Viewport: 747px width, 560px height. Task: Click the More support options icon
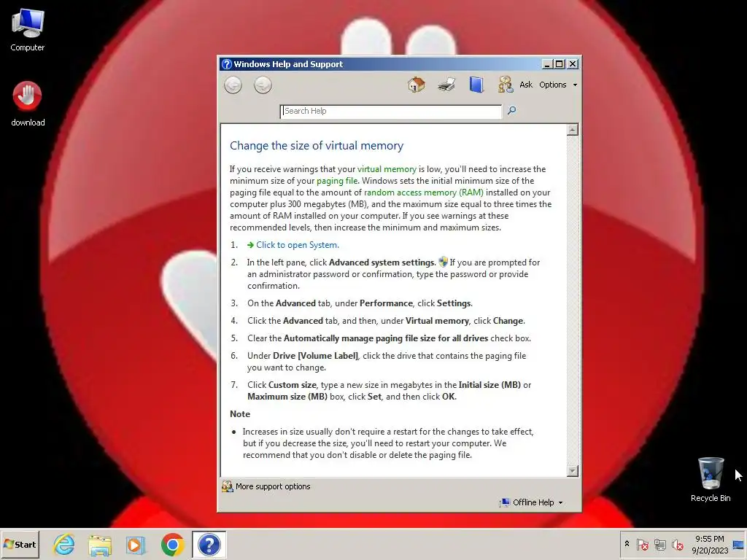click(228, 486)
